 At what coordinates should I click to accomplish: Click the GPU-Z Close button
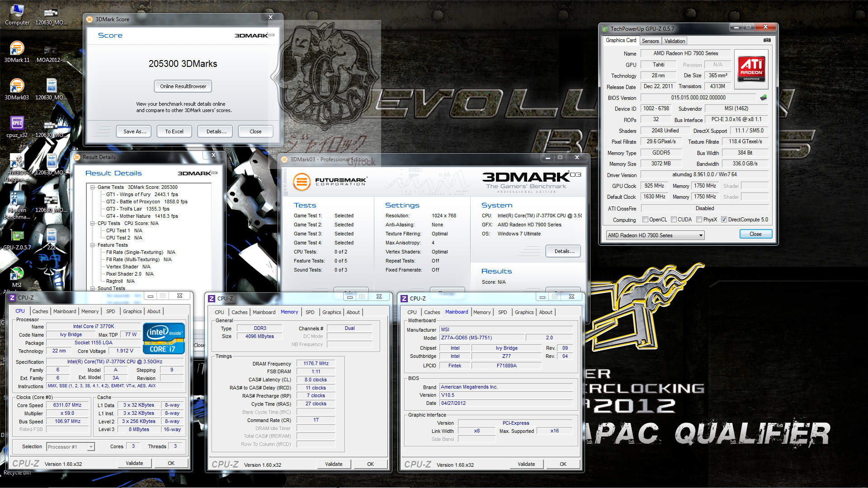(x=755, y=234)
